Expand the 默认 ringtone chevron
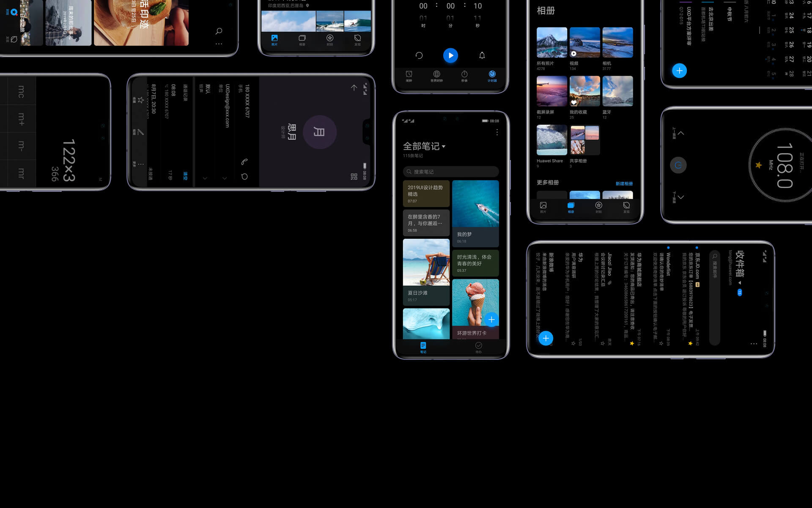Viewport: 812px width, 508px height. tap(205, 178)
